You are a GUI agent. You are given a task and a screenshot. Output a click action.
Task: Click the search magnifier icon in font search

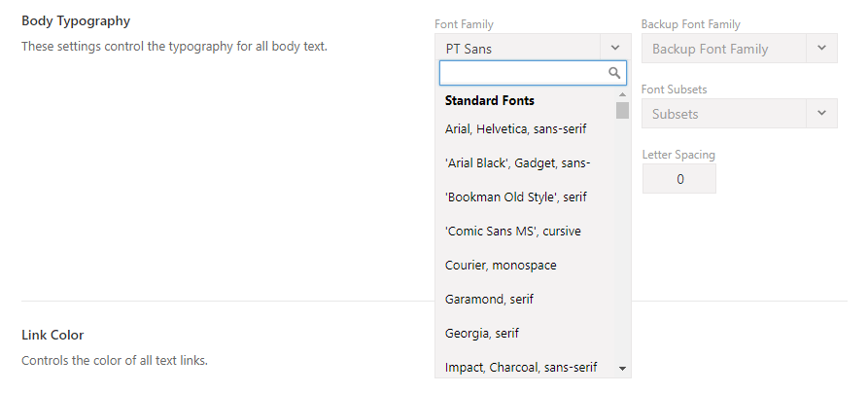click(614, 73)
